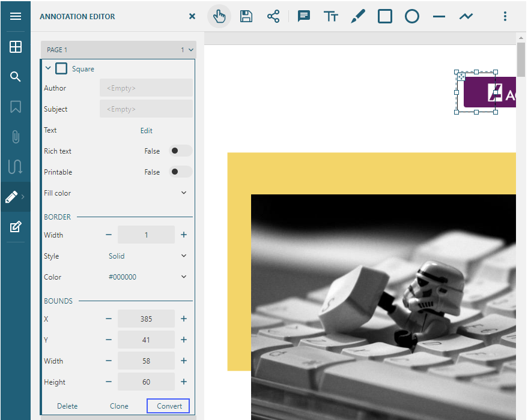The width and height of the screenshot is (528, 420).
Task: Select the circle annotation tool
Action: pyautogui.click(x=412, y=16)
